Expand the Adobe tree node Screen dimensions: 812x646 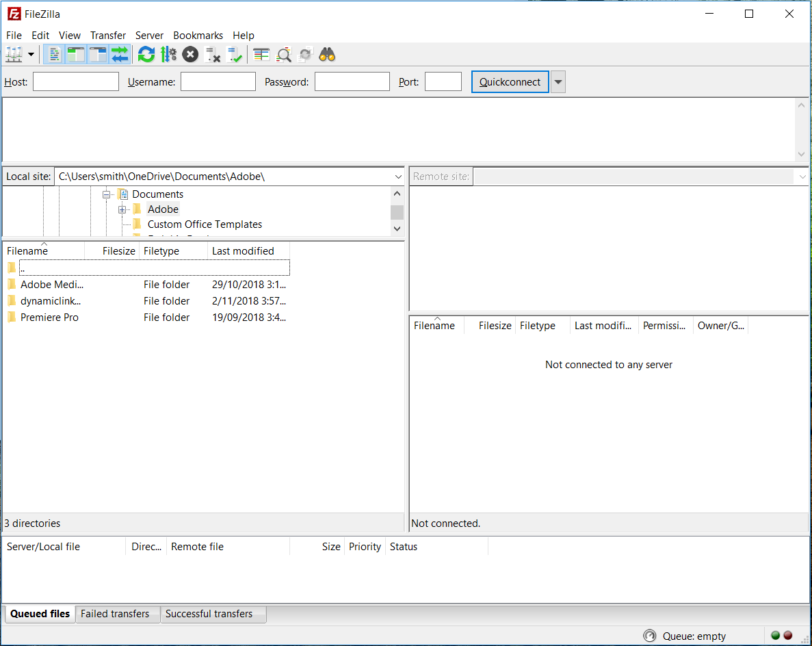(122, 210)
